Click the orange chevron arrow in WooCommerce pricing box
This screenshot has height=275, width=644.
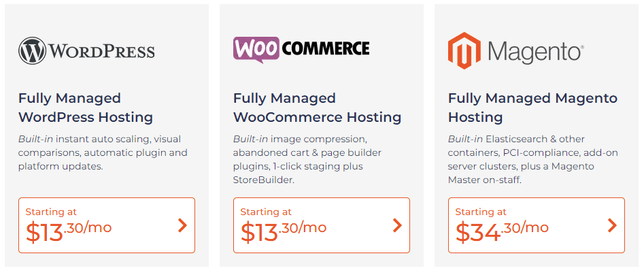[x=397, y=225]
